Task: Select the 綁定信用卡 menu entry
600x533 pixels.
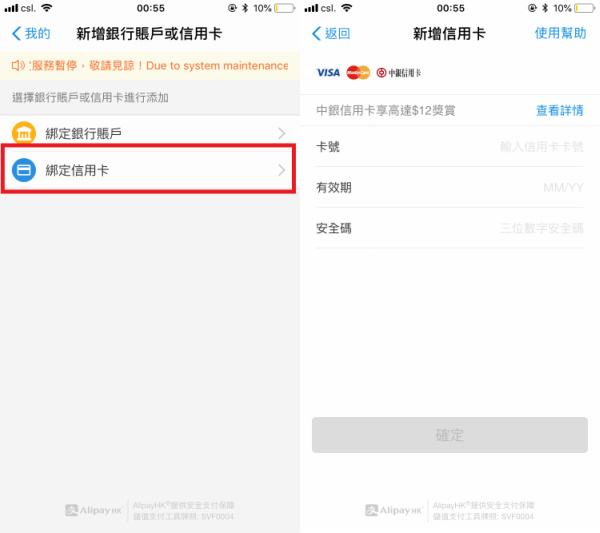Action: pyautogui.click(x=150, y=170)
